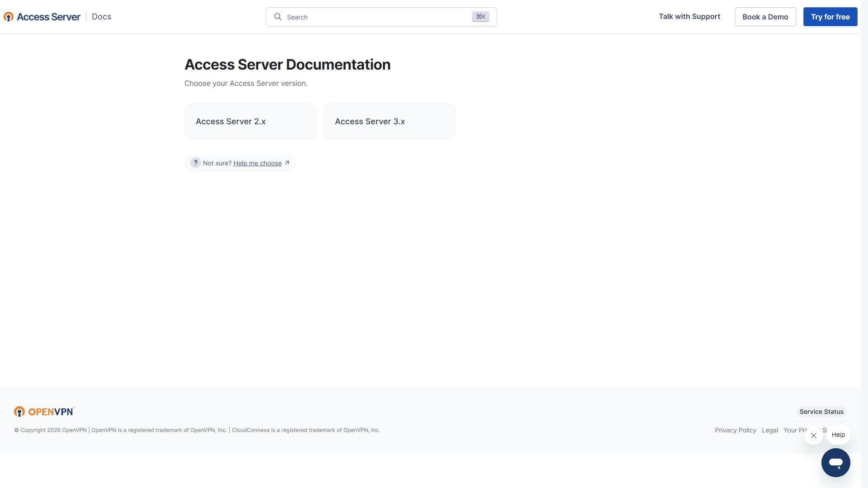Open the Service Status link
The height and width of the screenshot is (488, 868).
pos(821,412)
